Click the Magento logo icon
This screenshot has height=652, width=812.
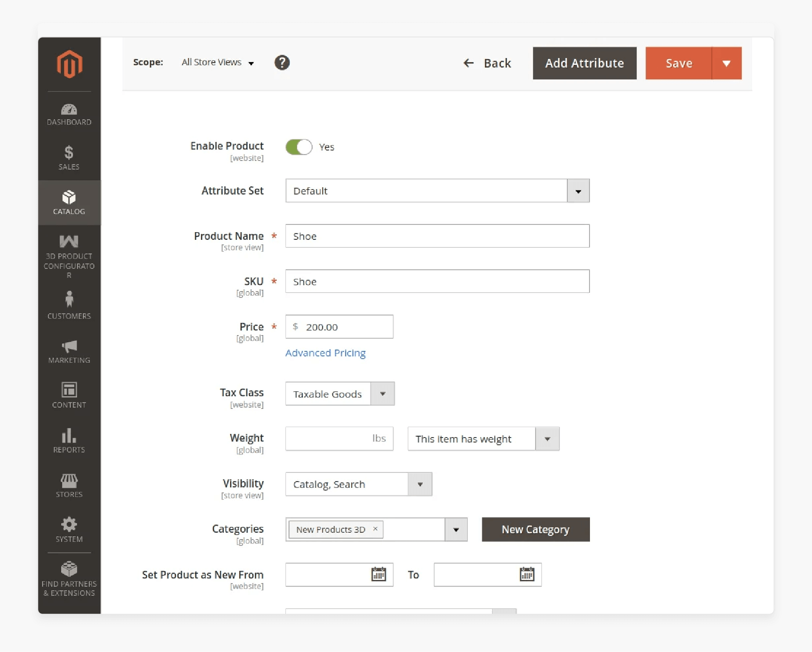69,64
